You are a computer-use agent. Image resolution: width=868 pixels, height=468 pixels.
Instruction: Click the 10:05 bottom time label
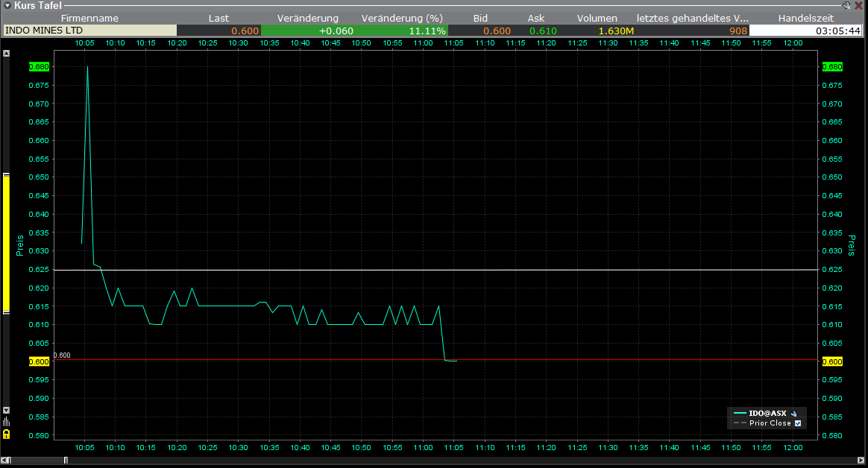(84, 448)
